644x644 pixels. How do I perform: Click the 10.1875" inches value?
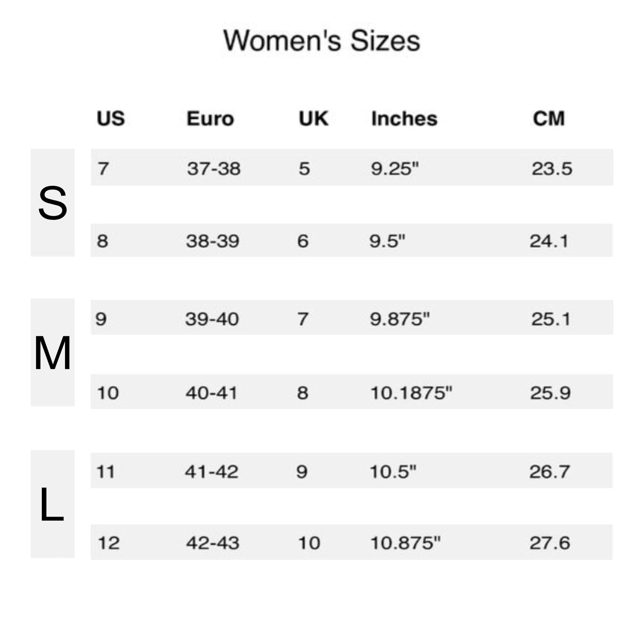point(411,393)
